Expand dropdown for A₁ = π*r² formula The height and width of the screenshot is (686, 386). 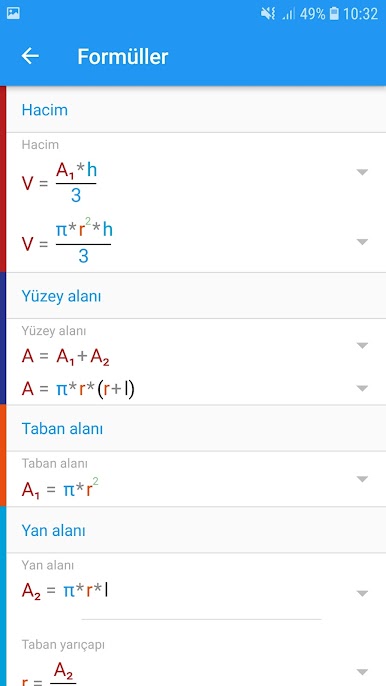coord(362,479)
